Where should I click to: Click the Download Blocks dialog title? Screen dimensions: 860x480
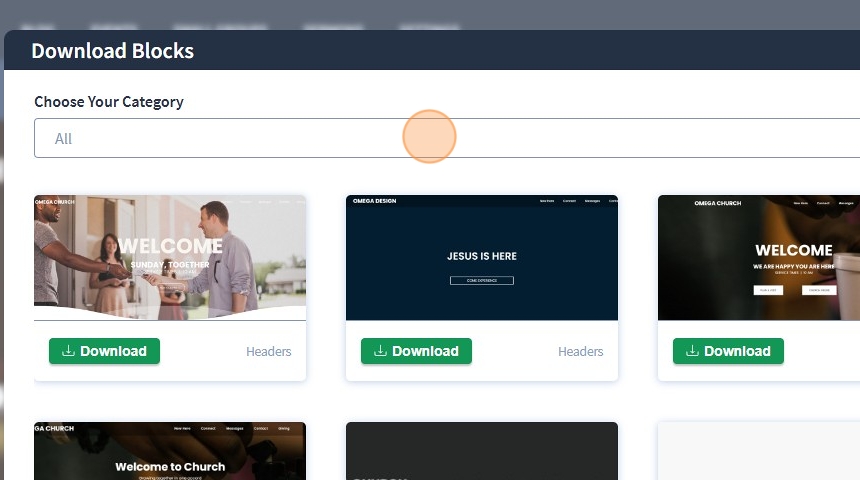112,51
